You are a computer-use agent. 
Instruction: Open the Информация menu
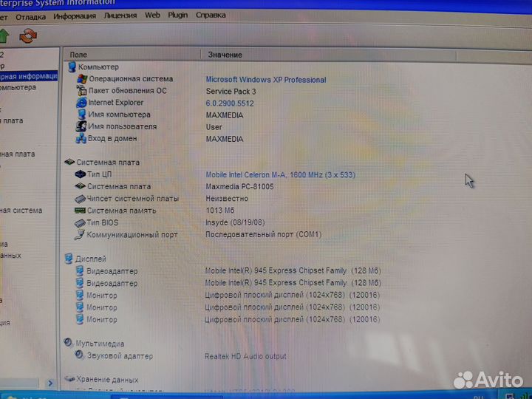pyautogui.click(x=75, y=16)
